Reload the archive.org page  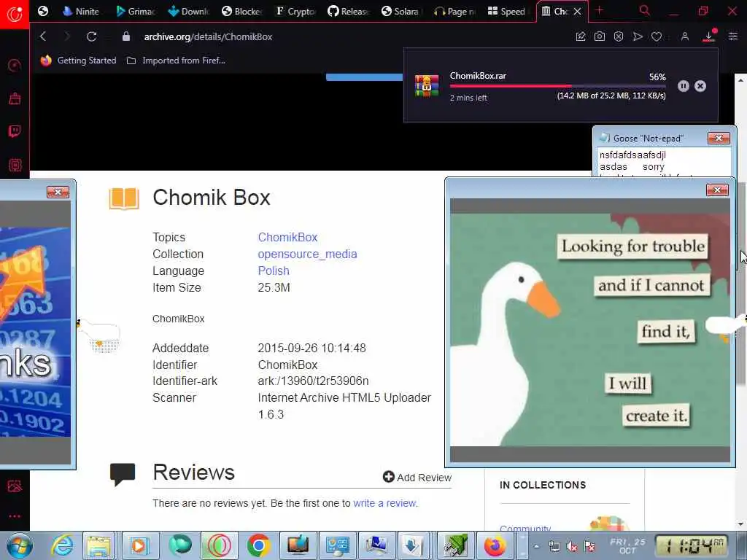pos(91,36)
